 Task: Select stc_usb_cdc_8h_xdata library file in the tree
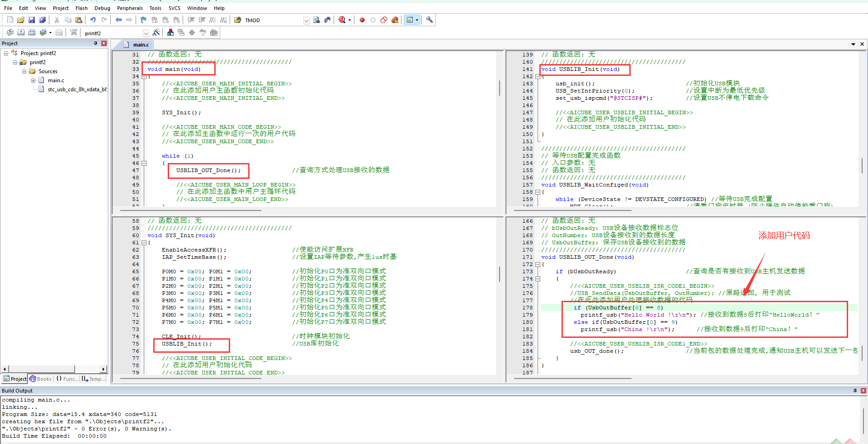click(x=73, y=89)
